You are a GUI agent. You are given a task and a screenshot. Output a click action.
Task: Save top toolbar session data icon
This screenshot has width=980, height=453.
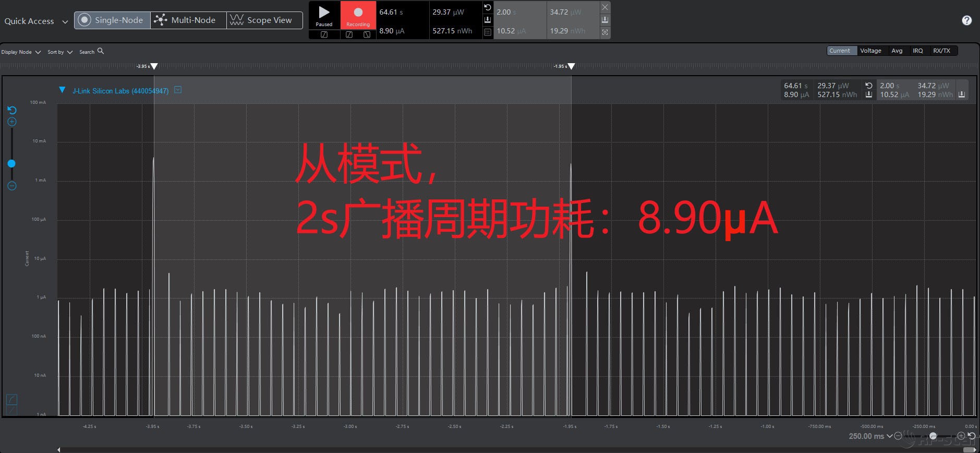(488, 20)
